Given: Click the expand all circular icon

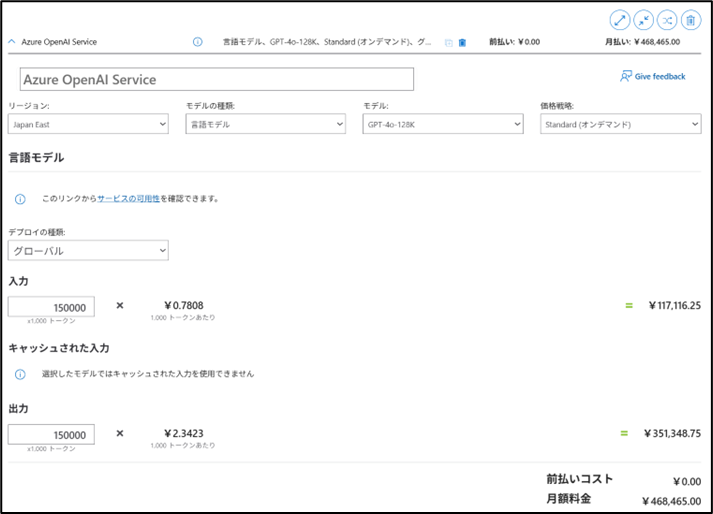Looking at the screenshot, I should [620, 19].
